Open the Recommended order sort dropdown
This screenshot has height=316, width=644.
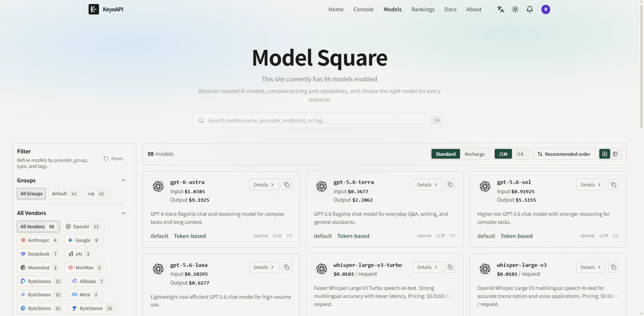[x=564, y=154]
